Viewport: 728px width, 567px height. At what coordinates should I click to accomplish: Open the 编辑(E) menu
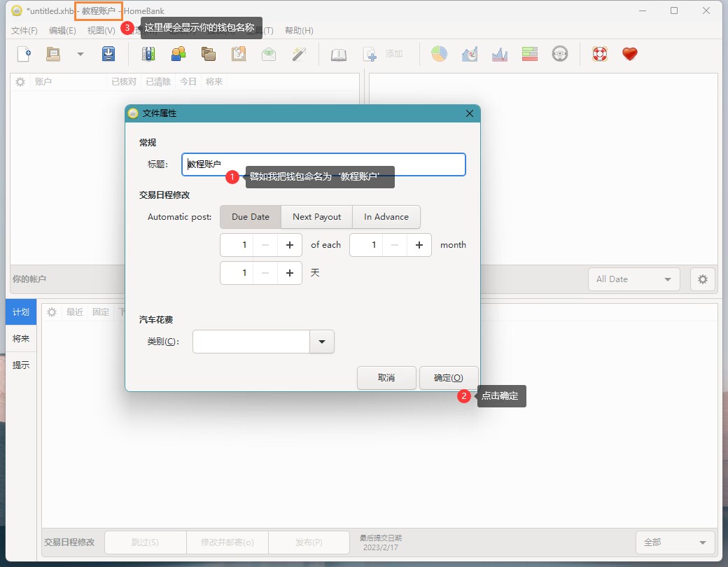pos(62,31)
